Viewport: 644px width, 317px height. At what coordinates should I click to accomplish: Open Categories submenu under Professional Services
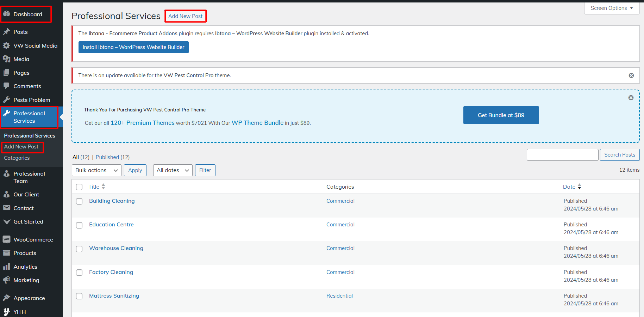[x=17, y=158]
